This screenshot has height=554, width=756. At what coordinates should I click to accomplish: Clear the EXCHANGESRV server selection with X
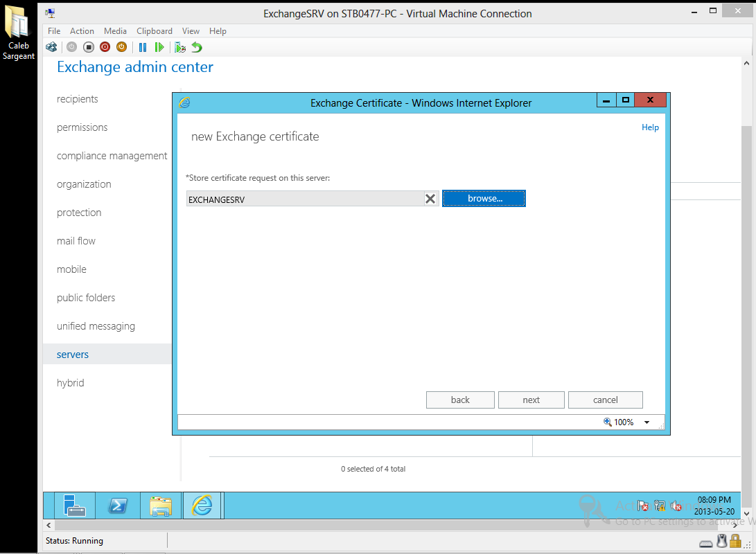click(430, 199)
